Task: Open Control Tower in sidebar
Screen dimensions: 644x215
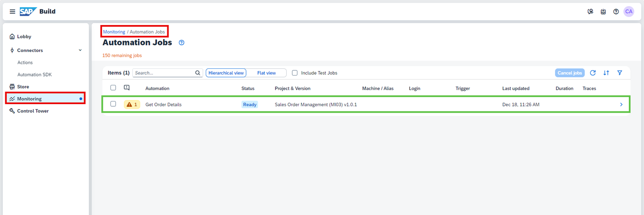Action: [33, 111]
